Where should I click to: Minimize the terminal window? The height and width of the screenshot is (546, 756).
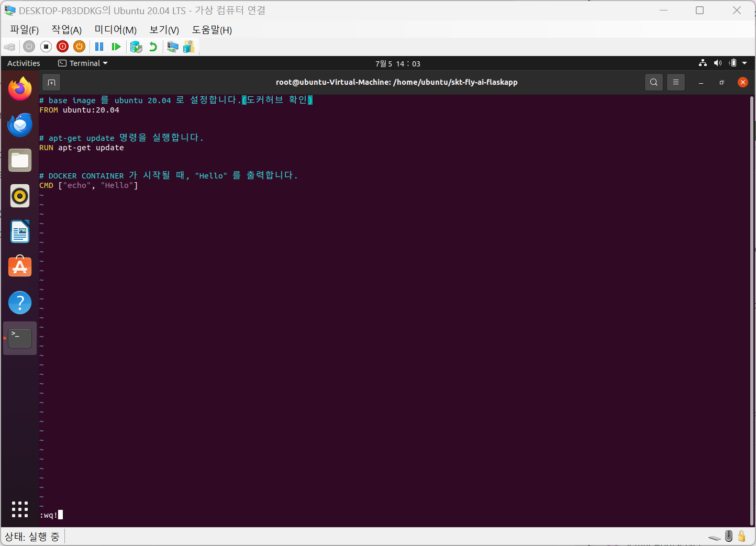click(x=701, y=82)
